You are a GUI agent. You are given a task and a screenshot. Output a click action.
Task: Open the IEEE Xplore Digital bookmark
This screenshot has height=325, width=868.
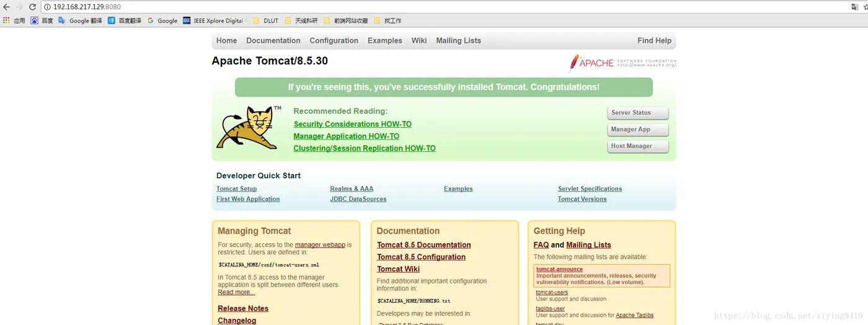click(213, 20)
